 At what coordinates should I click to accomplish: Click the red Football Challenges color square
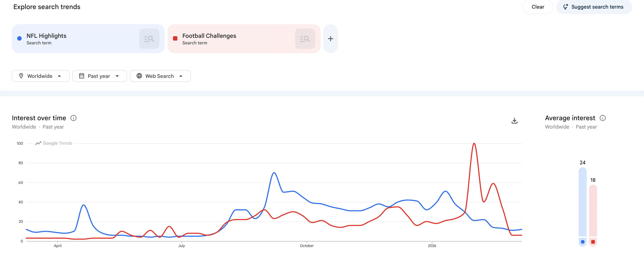point(175,38)
